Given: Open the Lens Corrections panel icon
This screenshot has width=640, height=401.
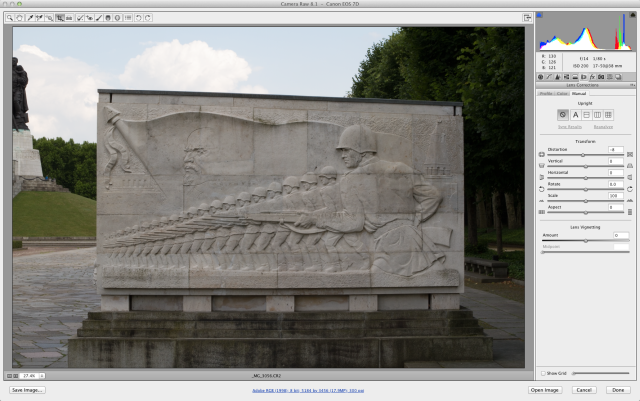Looking at the screenshot, I should [584, 77].
